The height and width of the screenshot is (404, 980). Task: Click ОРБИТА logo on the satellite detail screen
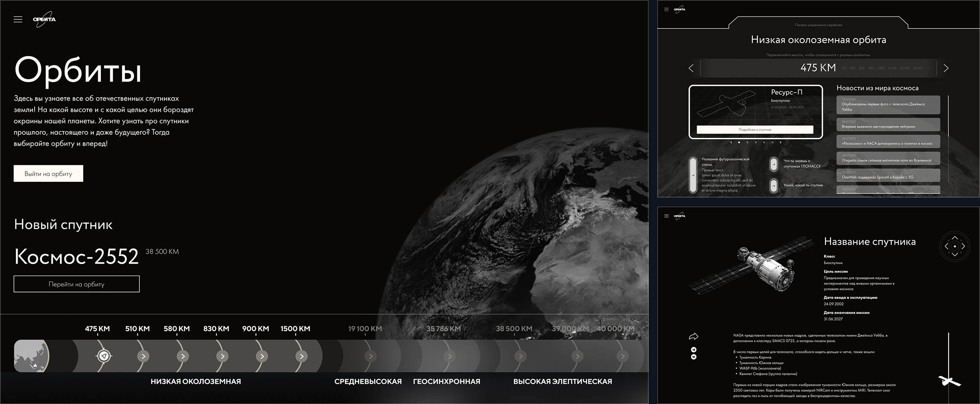680,216
